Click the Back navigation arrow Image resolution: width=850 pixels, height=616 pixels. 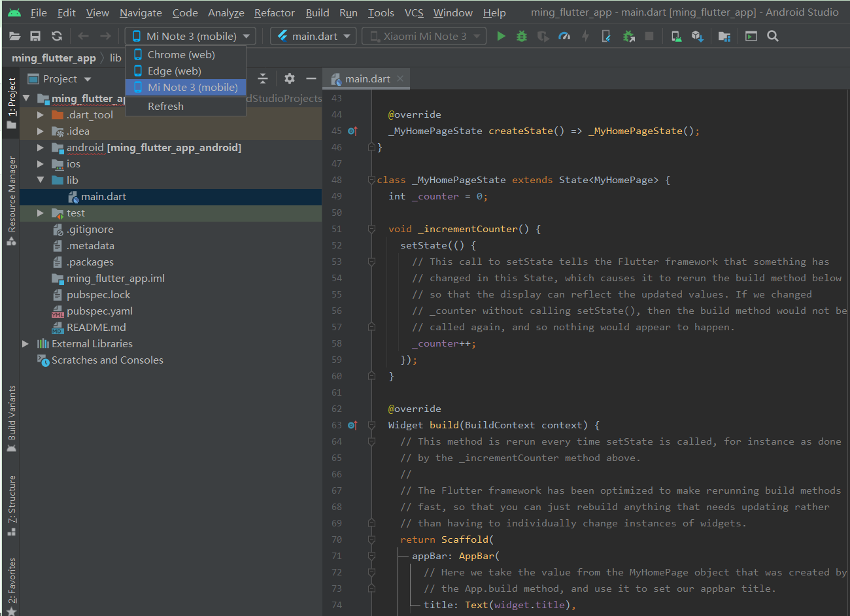coord(83,37)
